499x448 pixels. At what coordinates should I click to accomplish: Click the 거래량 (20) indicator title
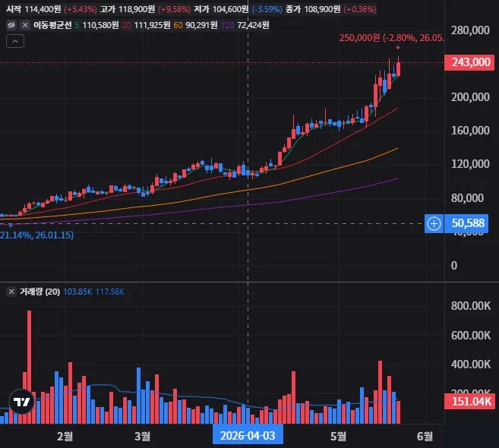[x=39, y=292]
